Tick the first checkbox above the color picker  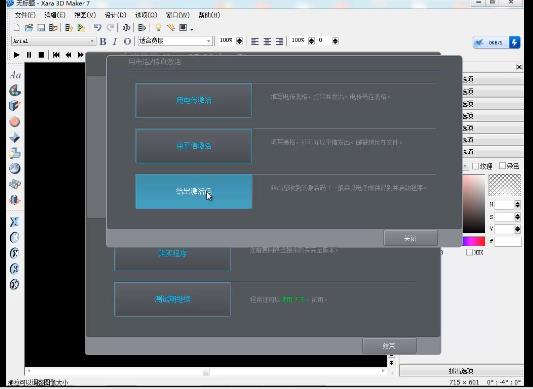pyautogui.click(x=475, y=166)
